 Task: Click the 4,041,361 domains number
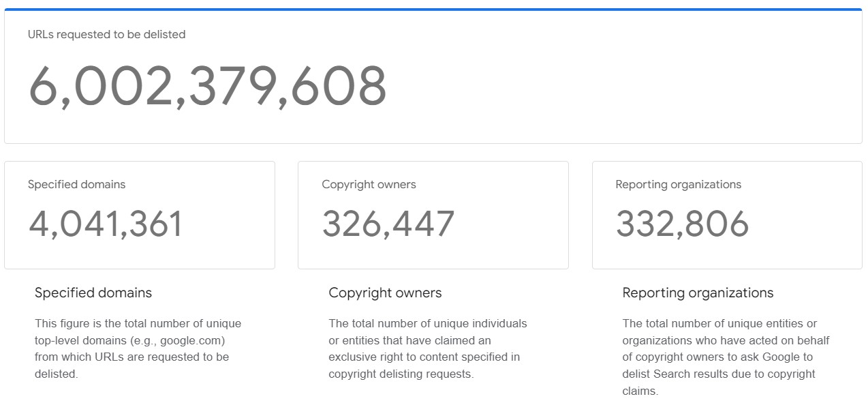click(x=106, y=224)
